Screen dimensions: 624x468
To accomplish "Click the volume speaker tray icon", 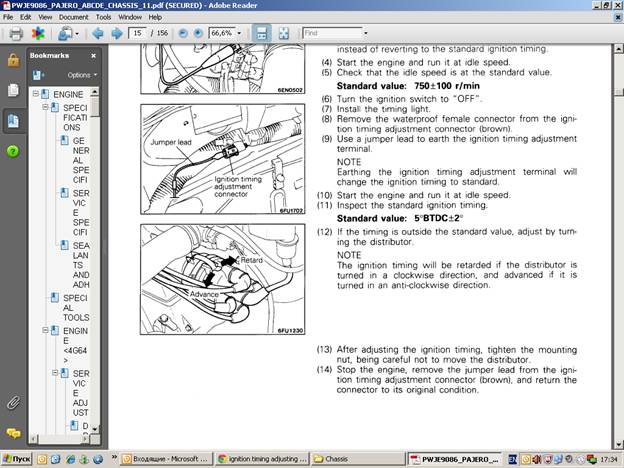I will pyautogui.click(x=536, y=460).
